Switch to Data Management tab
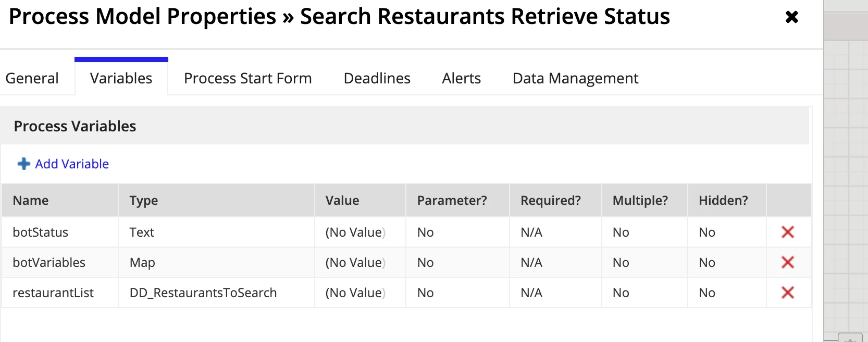Screen dimensions: 868x342 pyautogui.click(x=576, y=78)
